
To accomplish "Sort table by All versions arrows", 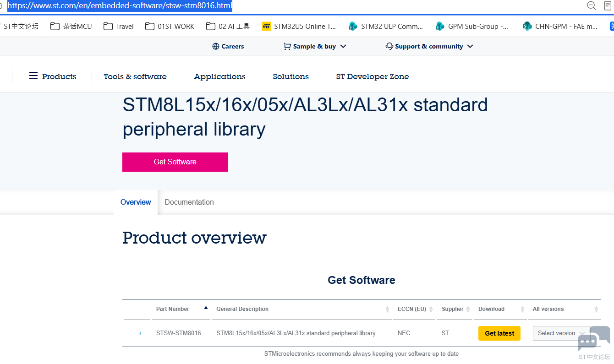I will (596, 309).
